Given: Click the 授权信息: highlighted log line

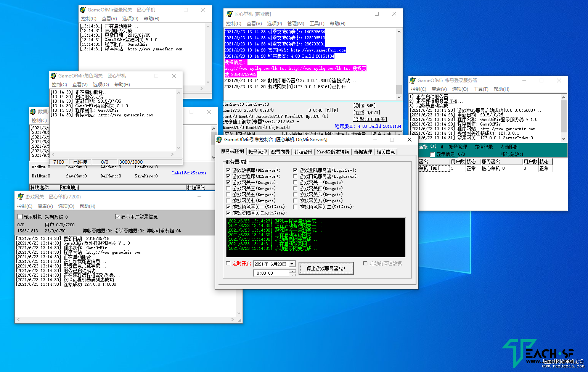Looking at the screenshot, I should (x=236, y=62).
